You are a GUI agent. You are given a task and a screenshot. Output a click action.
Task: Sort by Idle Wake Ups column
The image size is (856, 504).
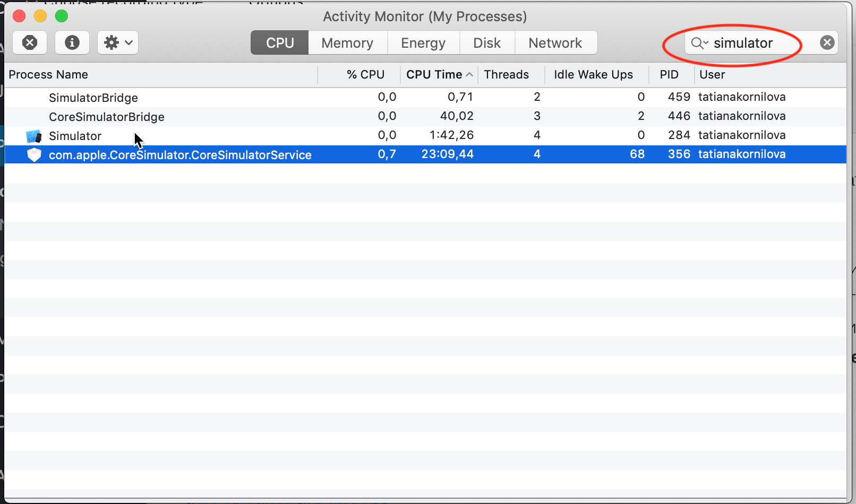[x=593, y=75]
